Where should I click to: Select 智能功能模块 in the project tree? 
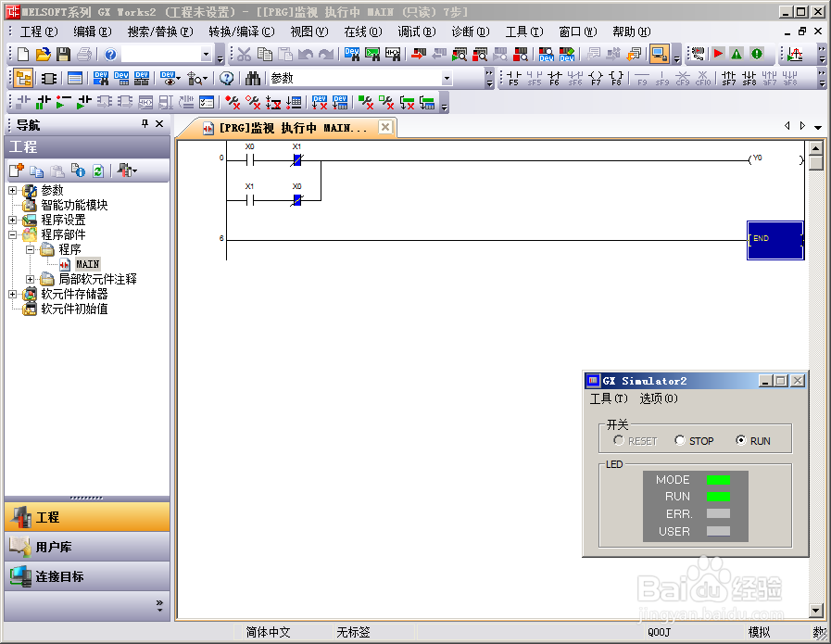pos(74,205)
